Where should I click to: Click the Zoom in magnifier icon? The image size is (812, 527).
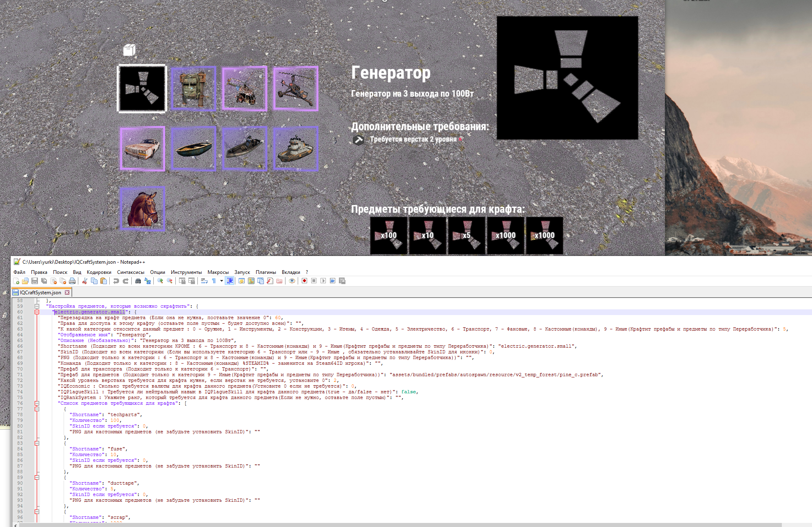pyautogui.click(x=160, y=281)
